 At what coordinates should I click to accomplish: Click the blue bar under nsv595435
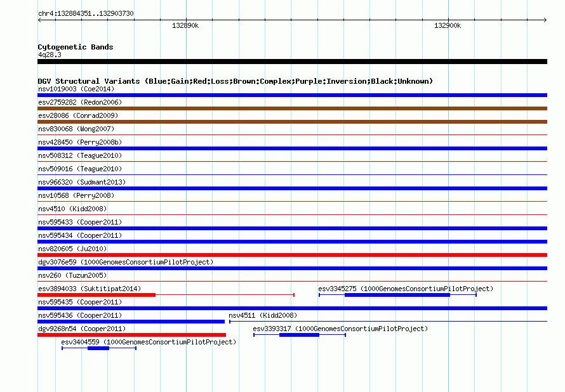coord(292,308)
